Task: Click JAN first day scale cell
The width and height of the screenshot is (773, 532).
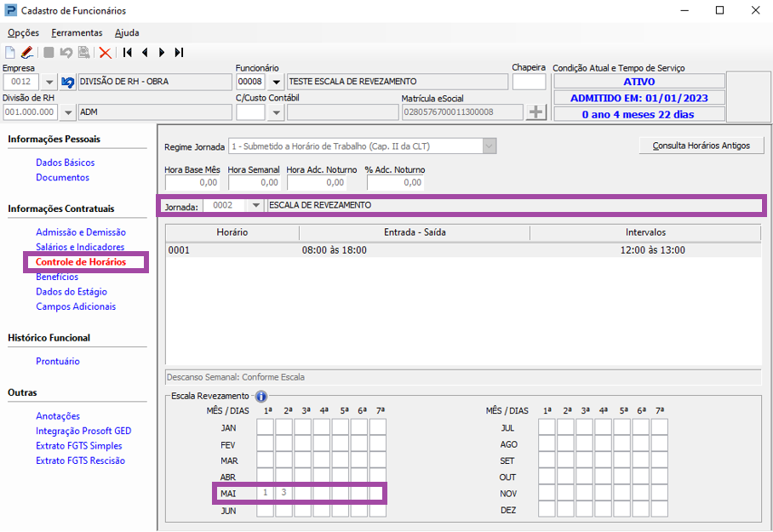Action: [266, 427]
